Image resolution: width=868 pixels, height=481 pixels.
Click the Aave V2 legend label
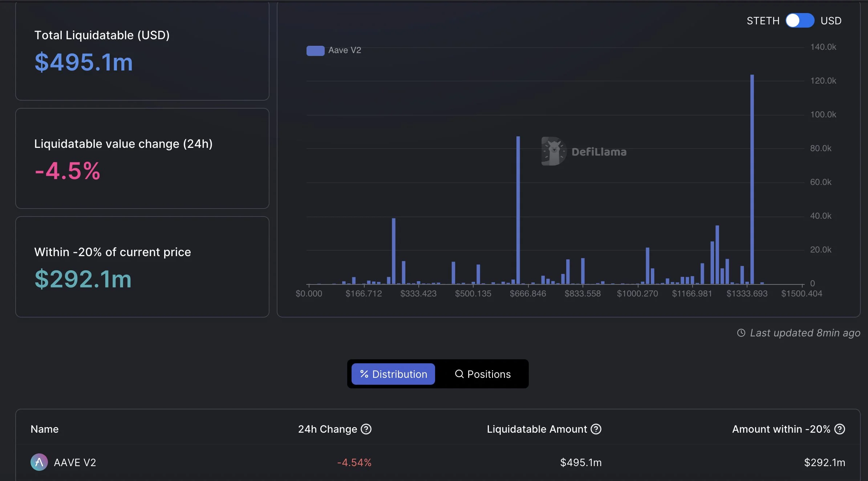(x=345, y=50)
